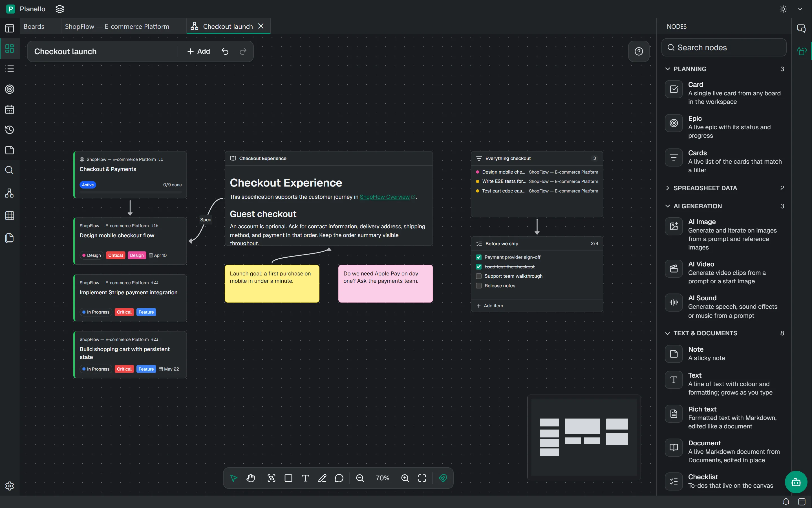Viewport: 812px width, 508px height.
Task: Toggle the green link icon in toolbar
Action: 443,478
